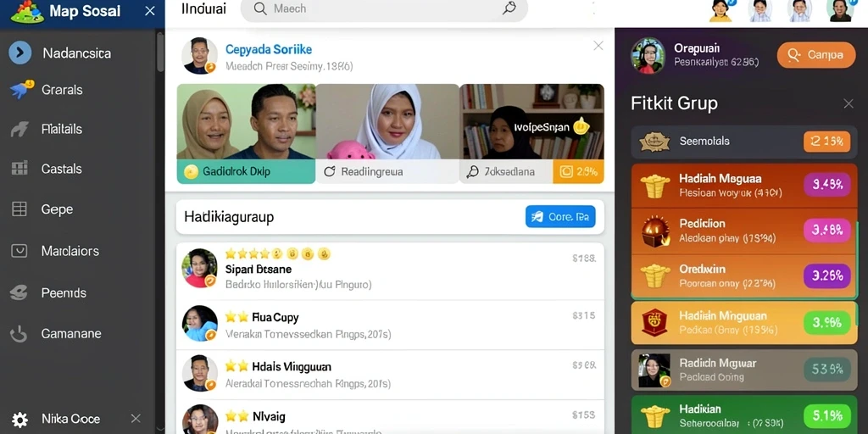The width and height of the screenshot is (868, 434).
Task: Select the Flaitails sidebar icon
Action: click(x=19, y=130)
